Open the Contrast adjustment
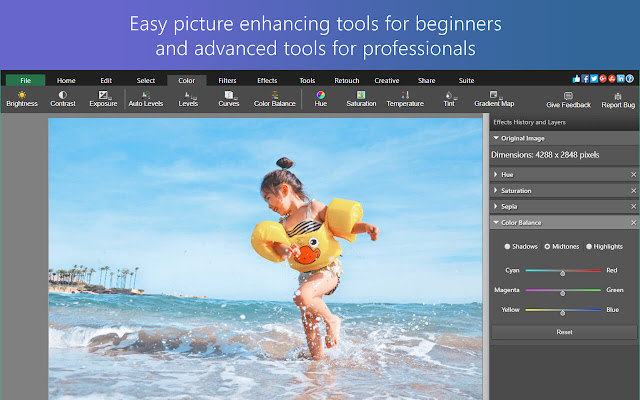The height and width of the screenshot is (400, 640). (x=63, y=98)
